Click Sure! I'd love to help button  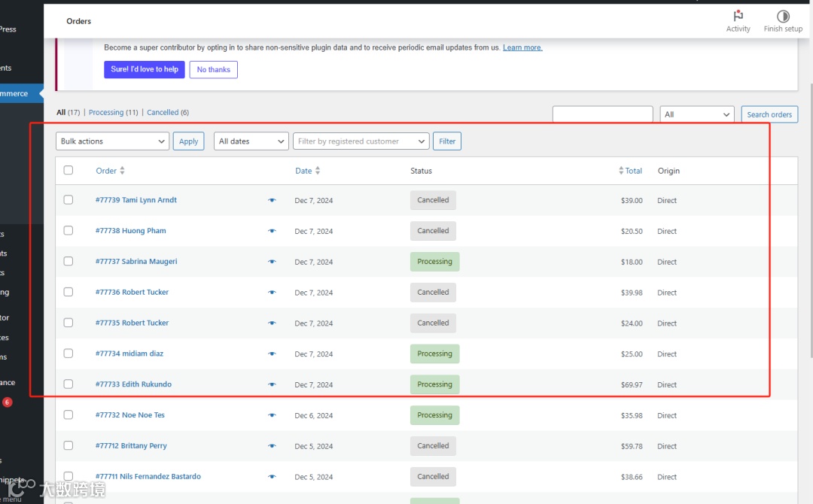[x=144, y=69]
